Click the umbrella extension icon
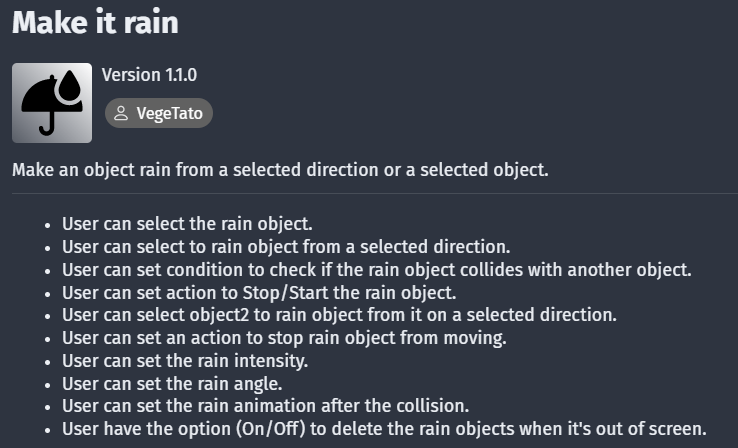 (x=52, y=103)
